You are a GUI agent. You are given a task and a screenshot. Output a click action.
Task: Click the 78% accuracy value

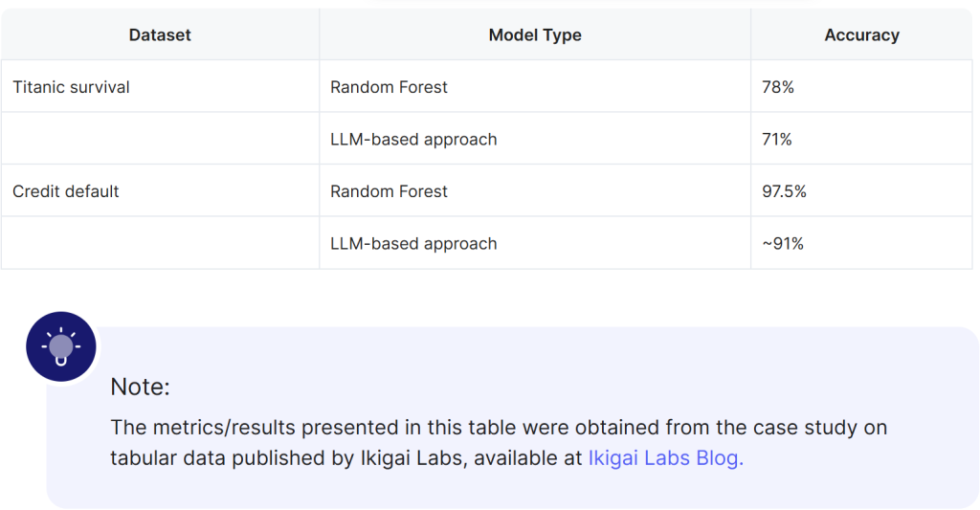(778, 87)
